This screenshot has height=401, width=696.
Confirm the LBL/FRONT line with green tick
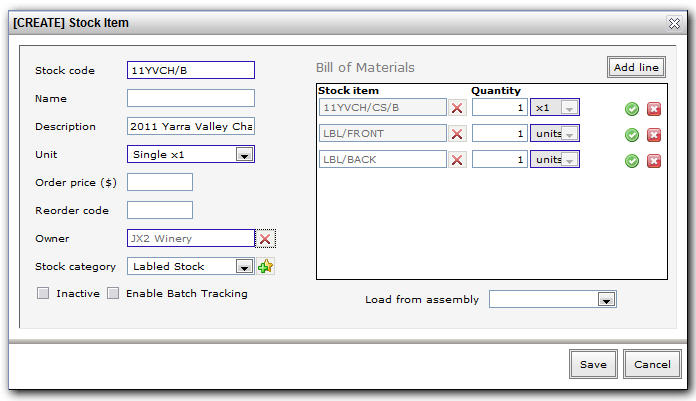click(x=632, y=135)
